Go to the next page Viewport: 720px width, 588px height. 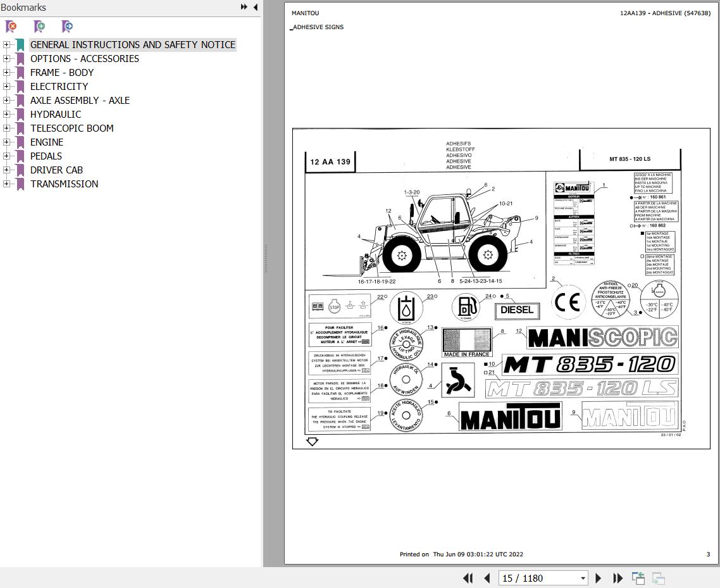tap(598, 578)
